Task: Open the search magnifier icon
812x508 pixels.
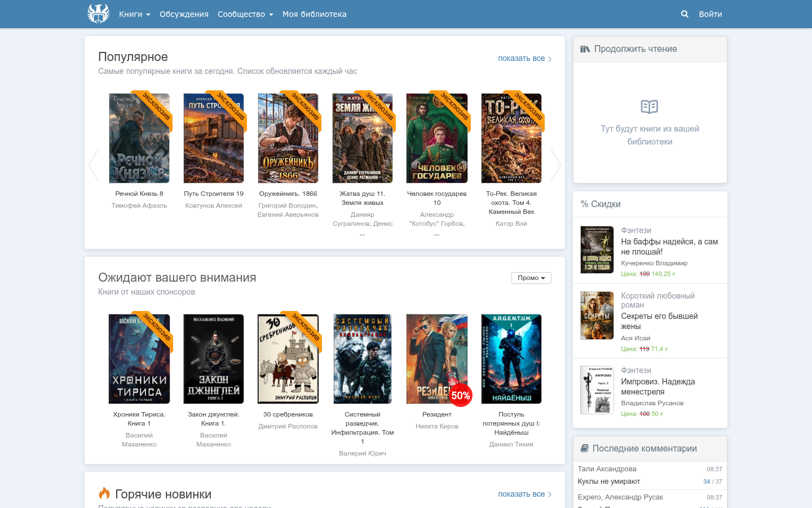Action: click(x=685, y=14)
